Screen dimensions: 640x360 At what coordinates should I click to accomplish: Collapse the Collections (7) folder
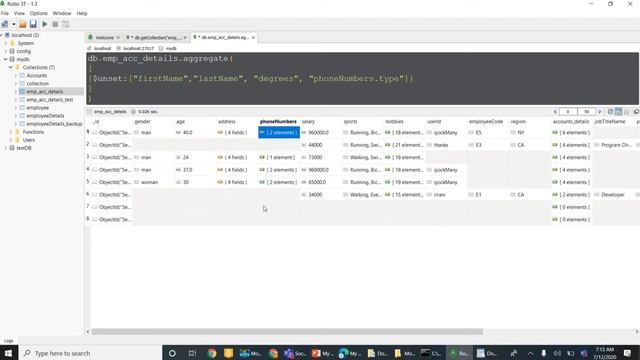11,67
